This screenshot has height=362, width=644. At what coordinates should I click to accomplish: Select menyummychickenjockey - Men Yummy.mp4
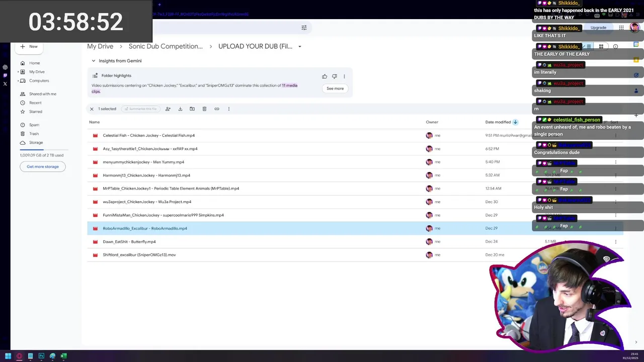(x=143, y=162)
